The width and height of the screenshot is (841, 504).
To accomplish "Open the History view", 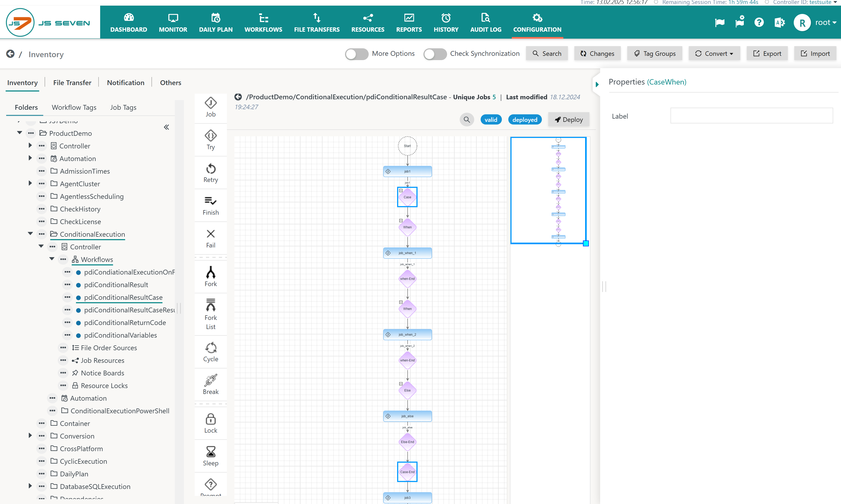I will pyautogui.click(x=446, y=23).
